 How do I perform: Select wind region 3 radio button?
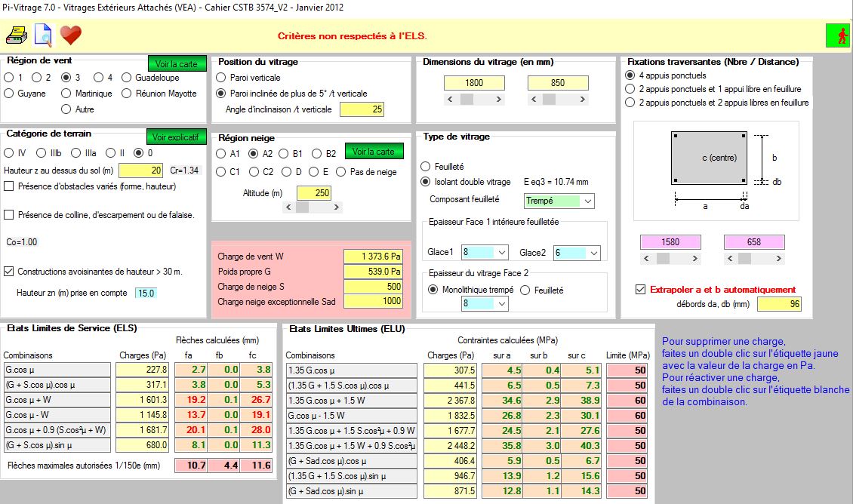pyautogui.click(x=66, y=77)
